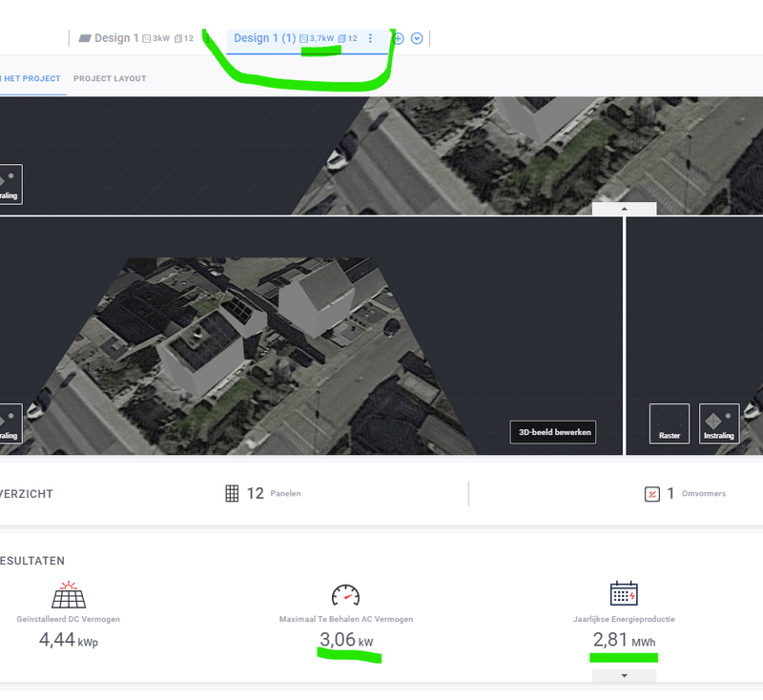Click the calendar energy production icon
Screen dimensions: 763x700
coord(624,593)
